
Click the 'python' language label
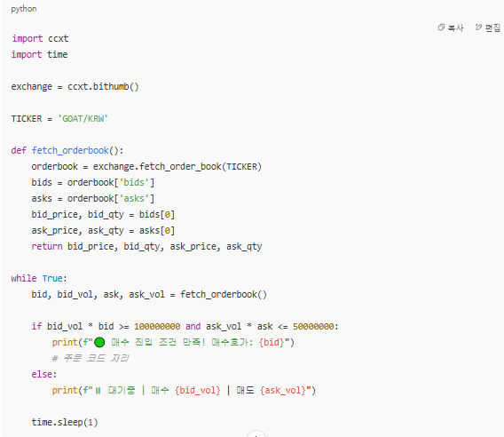(24, 9)
